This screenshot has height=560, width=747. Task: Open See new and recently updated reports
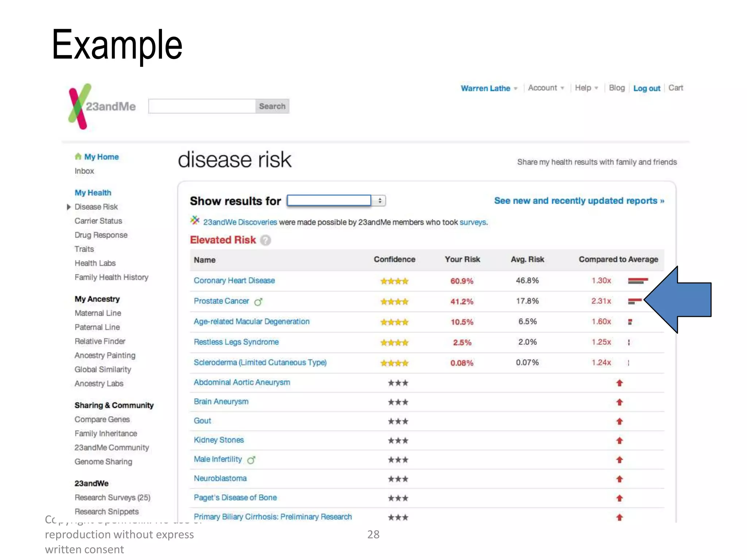coord(579,201)
